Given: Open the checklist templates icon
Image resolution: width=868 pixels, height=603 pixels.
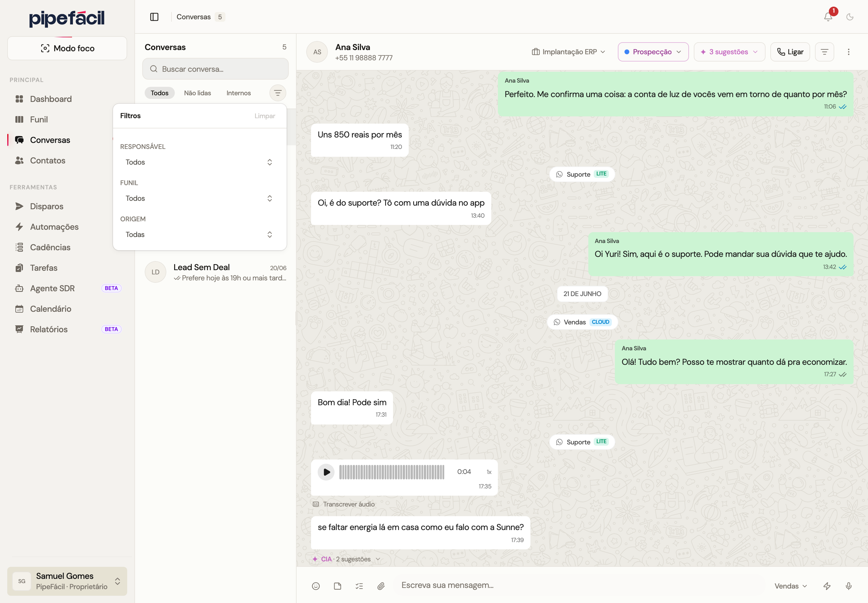Looking at the screenshot, I should coord(359,586).
